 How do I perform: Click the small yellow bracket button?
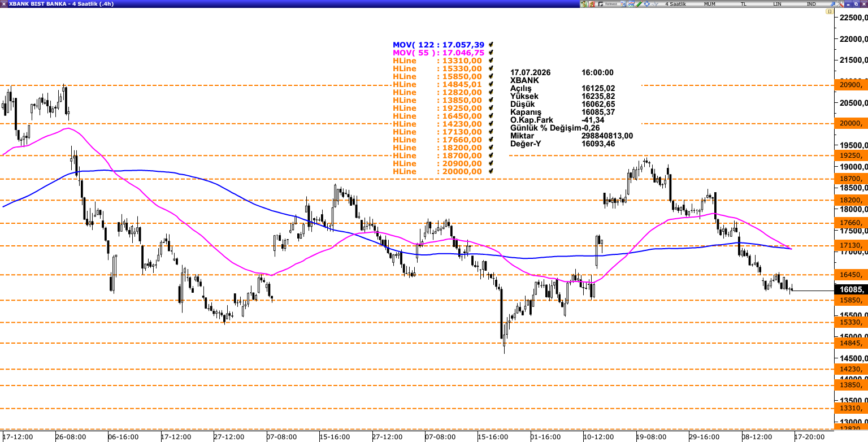click(830, 11)
